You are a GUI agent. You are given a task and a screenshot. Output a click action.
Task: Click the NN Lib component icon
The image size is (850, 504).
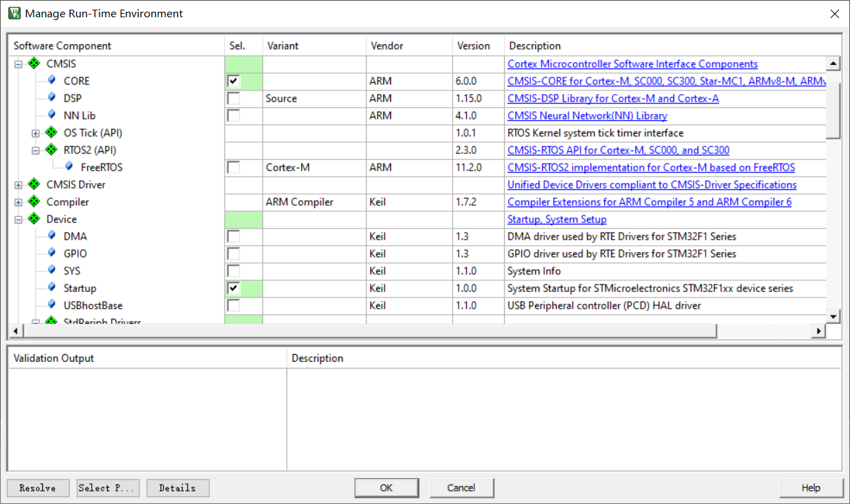pos(51,115)
